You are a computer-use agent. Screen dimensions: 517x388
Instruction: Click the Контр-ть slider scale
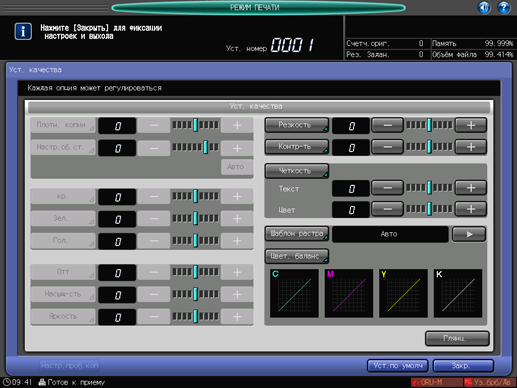click(429, 147)
